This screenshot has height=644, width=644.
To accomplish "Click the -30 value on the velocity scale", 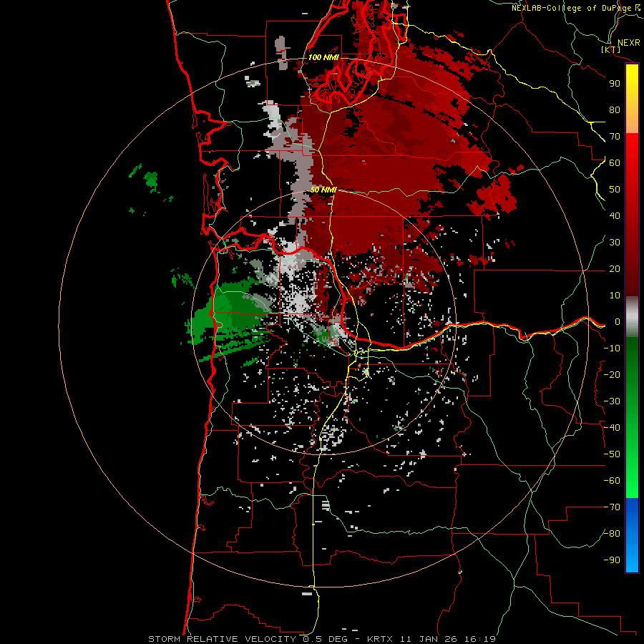I will click(x=612, y=401).
